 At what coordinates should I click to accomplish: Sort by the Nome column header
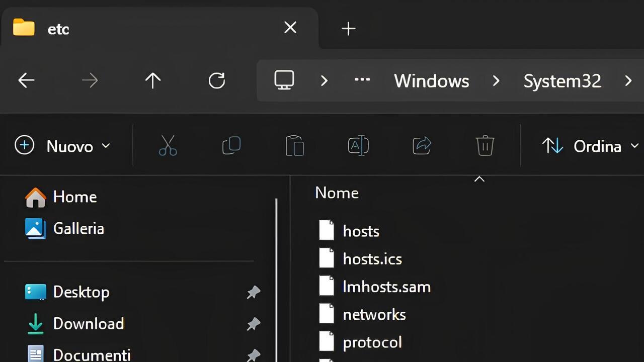[x=337, y=193]
